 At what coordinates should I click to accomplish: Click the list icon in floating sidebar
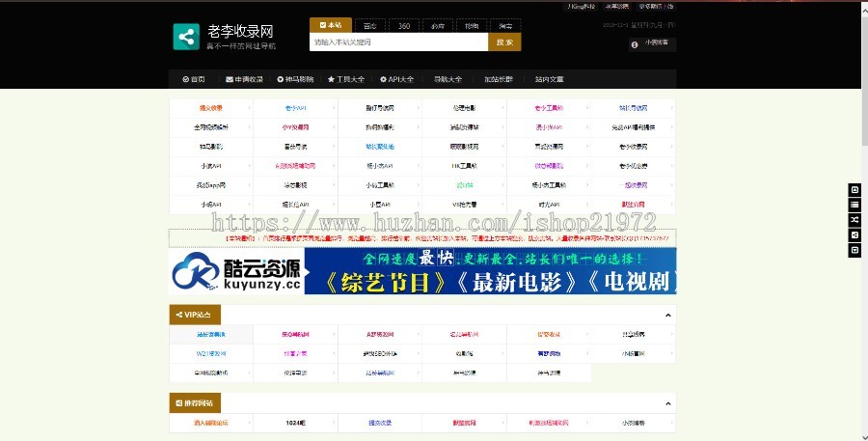854,205
